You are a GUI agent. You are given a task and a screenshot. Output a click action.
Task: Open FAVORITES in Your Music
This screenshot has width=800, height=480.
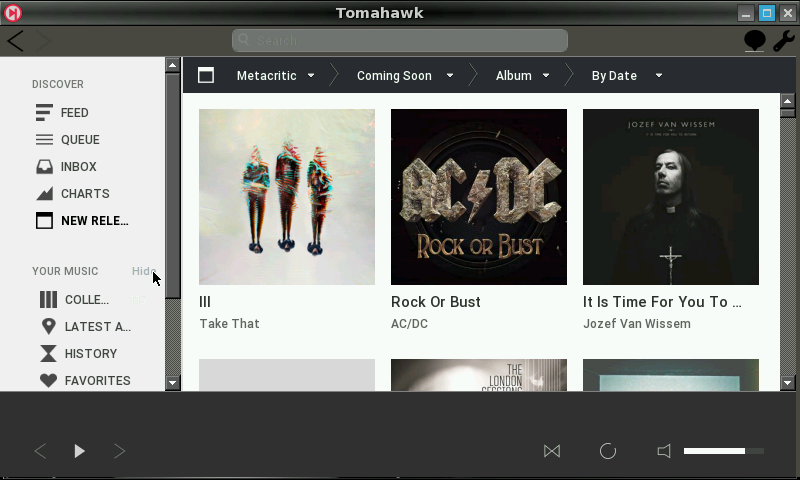(x=97, y=381)
